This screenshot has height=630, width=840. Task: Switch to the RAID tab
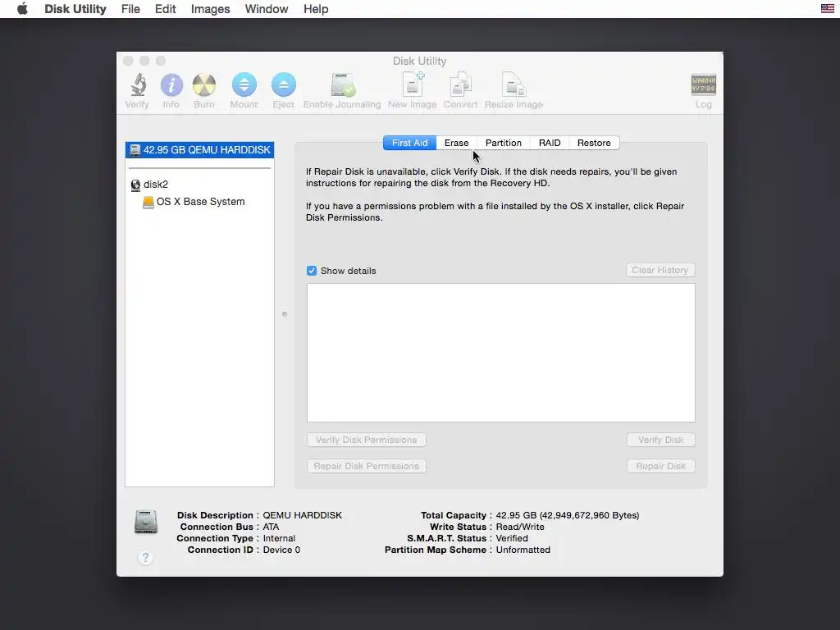tap(550, 143)
